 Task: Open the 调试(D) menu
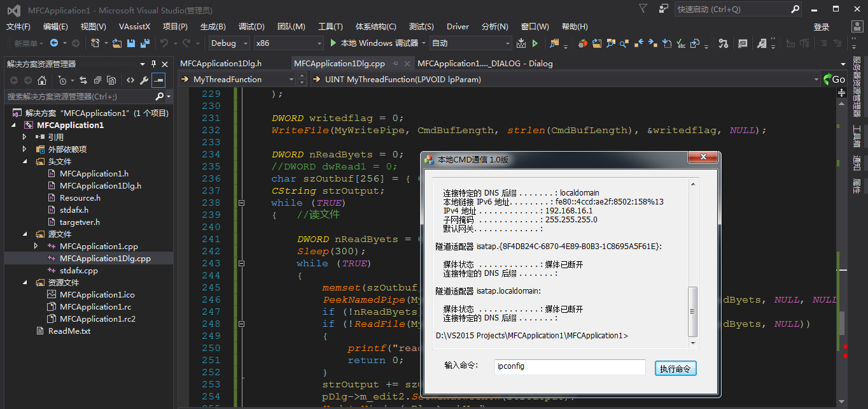click(251, 27)
